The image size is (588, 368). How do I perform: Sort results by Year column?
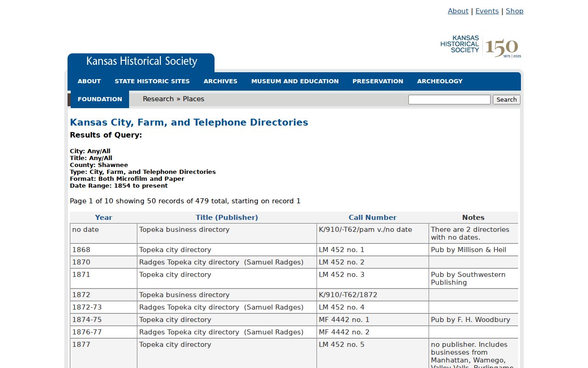(x=103, y=218)
